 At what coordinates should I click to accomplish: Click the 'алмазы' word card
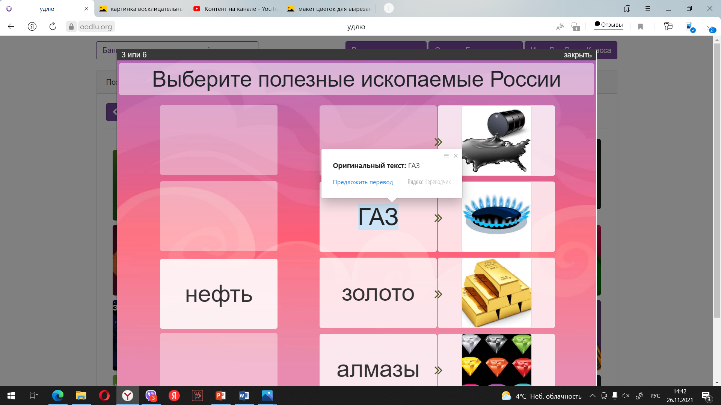378,368
